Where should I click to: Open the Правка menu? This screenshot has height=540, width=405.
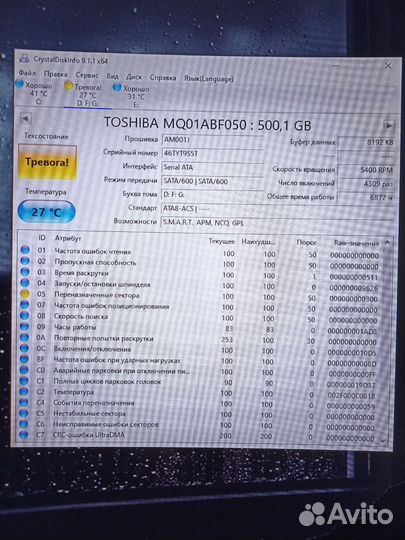(55, 74)
